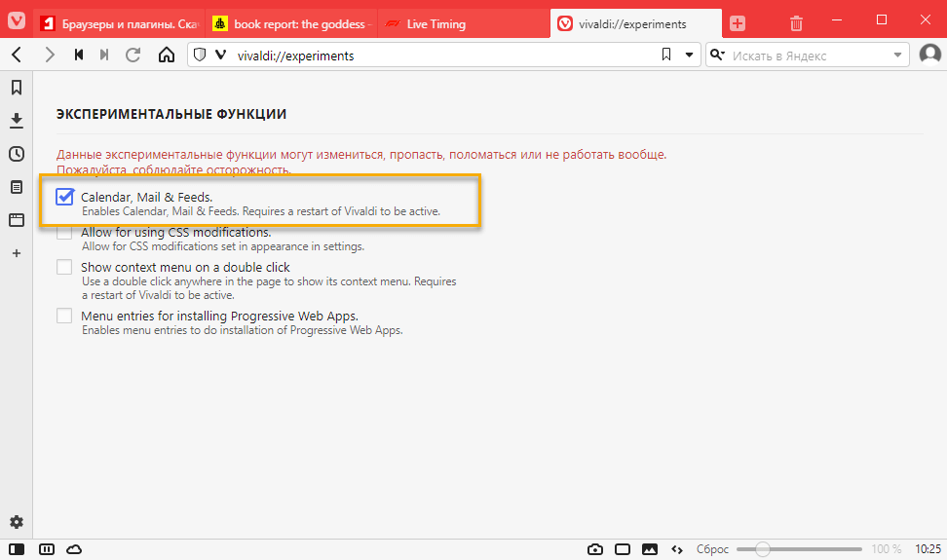
Task: Click the tiling pause/break mode icon
Action: [x=47, y=549]
